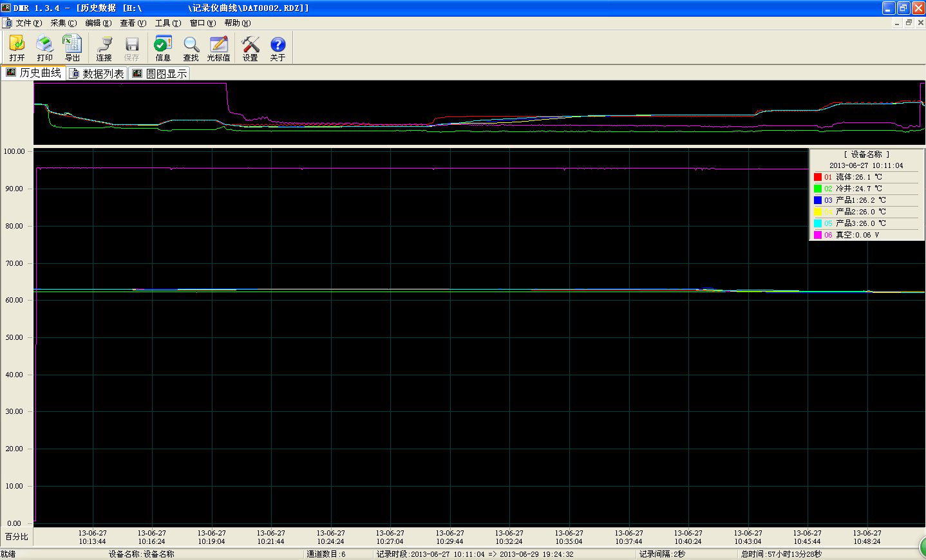Open the 查看 menu
926x560 pixels.
tap(133, 23)
